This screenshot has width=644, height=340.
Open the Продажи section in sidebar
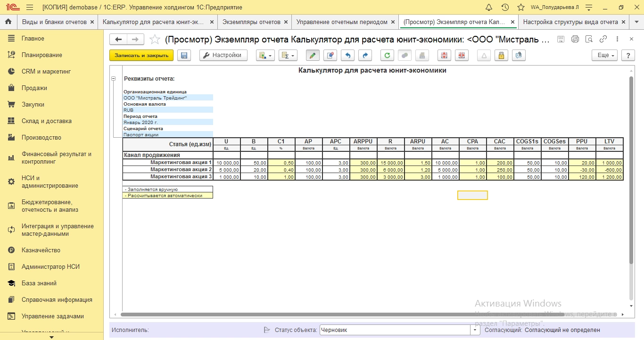(x=34, y=88)
